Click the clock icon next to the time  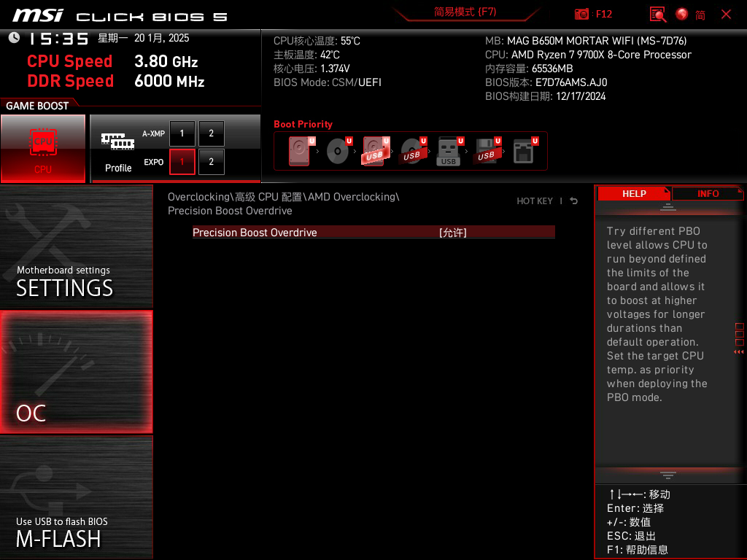coord(15,38)
